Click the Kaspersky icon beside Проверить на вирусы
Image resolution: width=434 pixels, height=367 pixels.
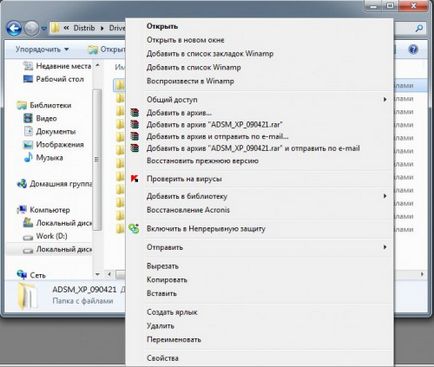click(134, 179)
